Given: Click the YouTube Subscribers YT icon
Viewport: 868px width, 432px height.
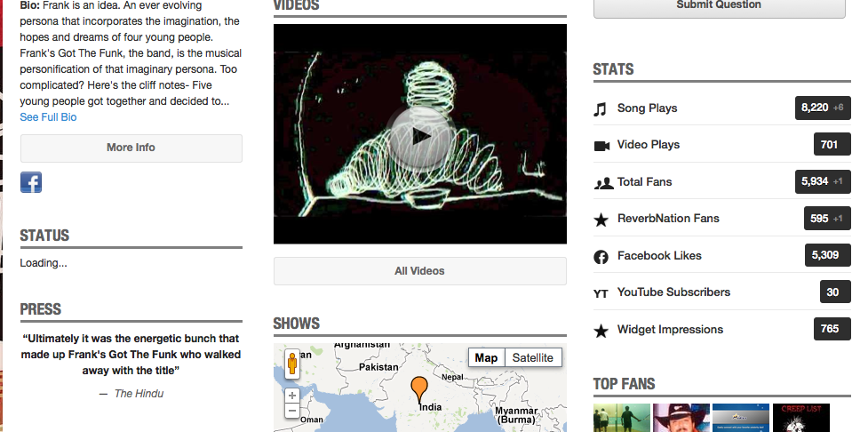Looking at the screenshot, I should point(601,293).
